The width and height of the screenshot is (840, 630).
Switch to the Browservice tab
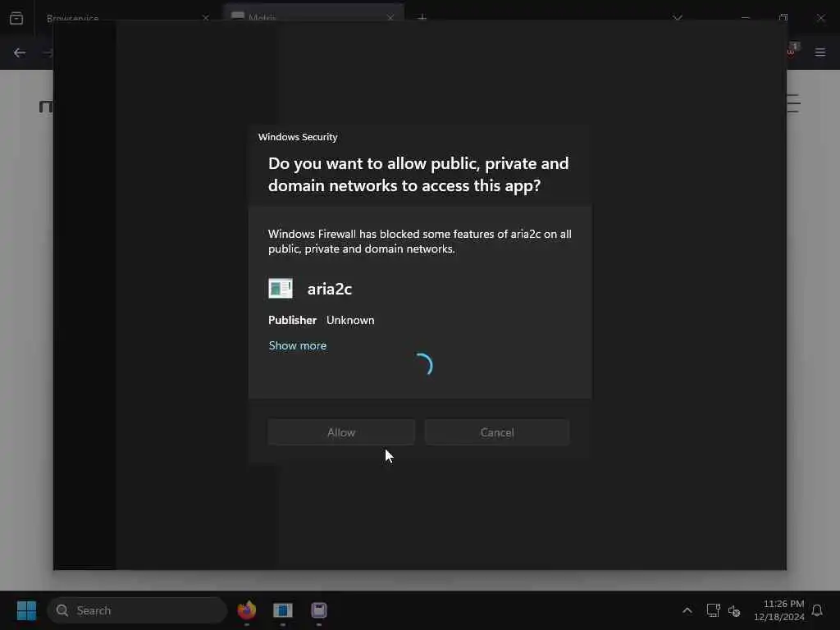(x=127, y=18)
